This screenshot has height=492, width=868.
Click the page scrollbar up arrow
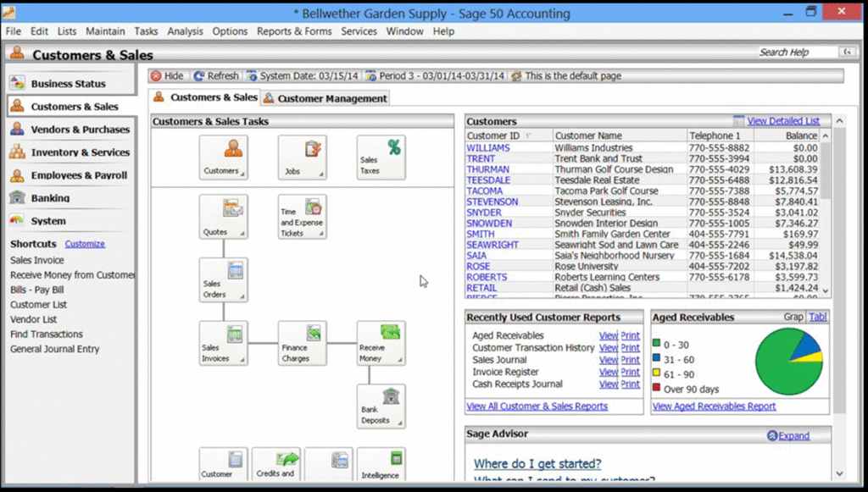(840, 120)
